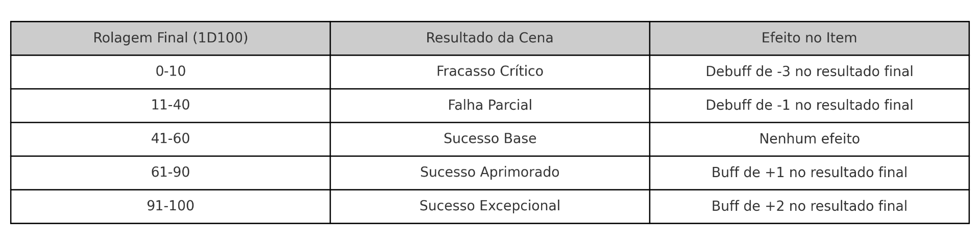The image size is (980, 245).
Task: Click the 'Resultado da Cena' column header
Action: 489,38
